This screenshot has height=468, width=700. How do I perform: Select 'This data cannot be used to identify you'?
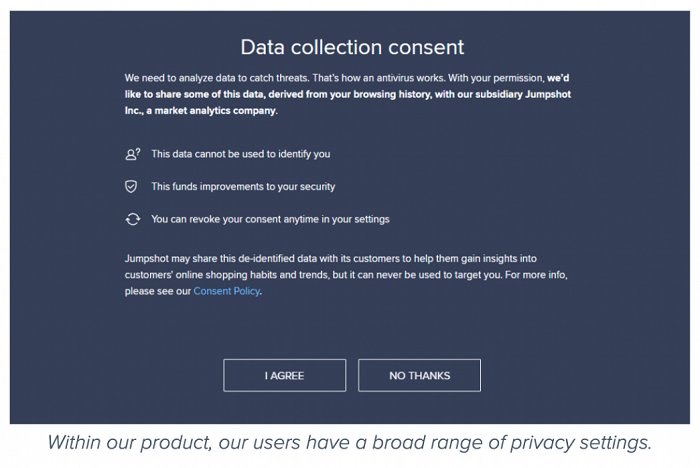(240, 154)
